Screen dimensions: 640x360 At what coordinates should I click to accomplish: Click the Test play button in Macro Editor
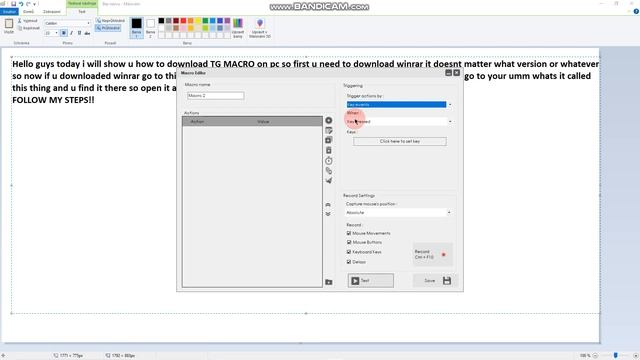point(371,280)
